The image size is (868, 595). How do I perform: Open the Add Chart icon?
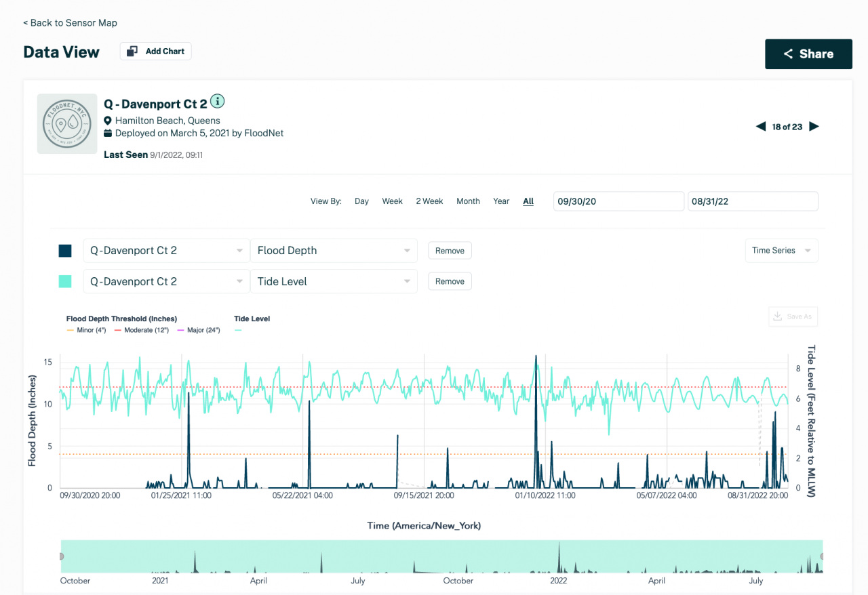coord(133,51)
